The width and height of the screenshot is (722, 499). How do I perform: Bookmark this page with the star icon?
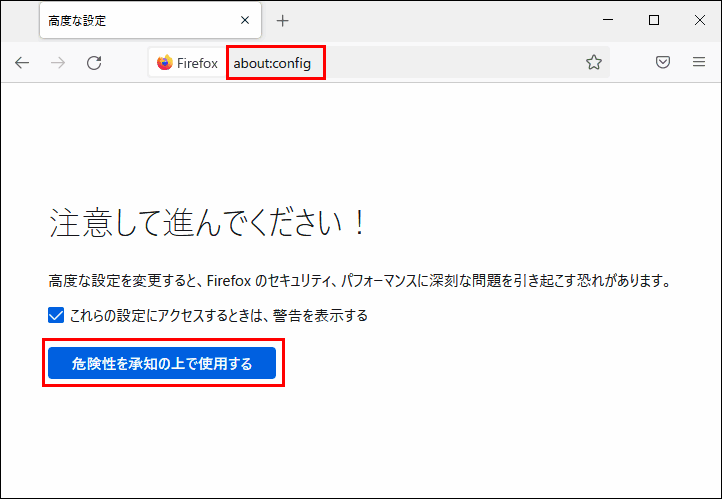tap(594, 62)
